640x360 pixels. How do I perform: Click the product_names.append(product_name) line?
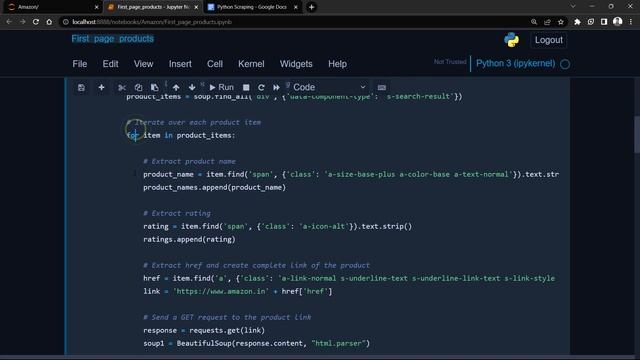click(215, 187)
